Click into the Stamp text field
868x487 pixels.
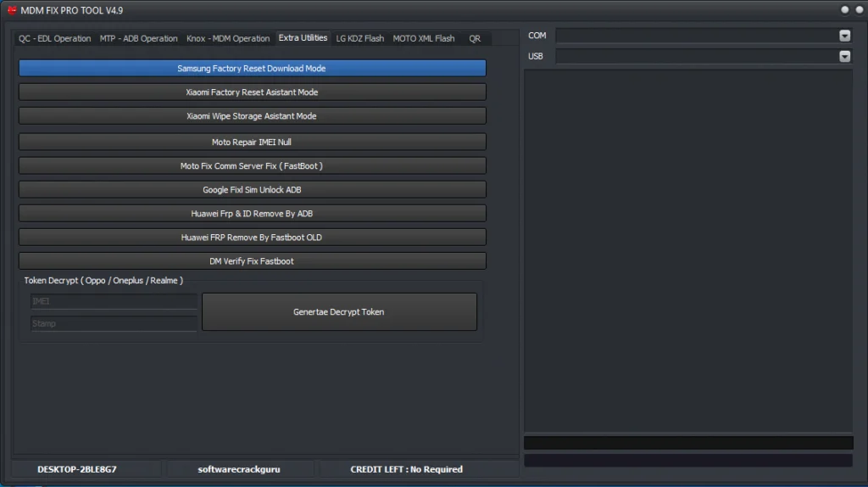pos(114,323)
